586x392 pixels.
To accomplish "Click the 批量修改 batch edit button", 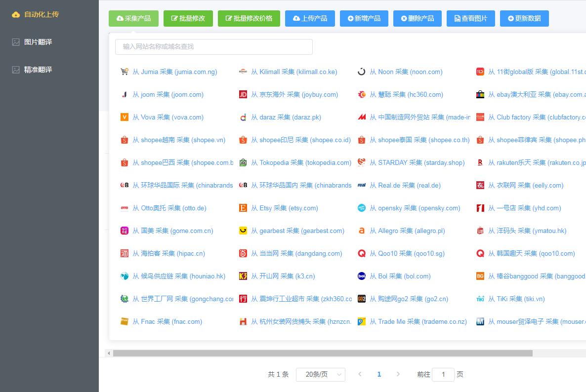I will pos(188,18).
